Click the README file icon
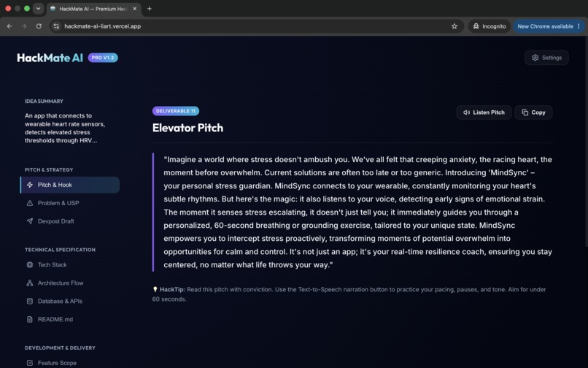 click(x=30, y=319)
